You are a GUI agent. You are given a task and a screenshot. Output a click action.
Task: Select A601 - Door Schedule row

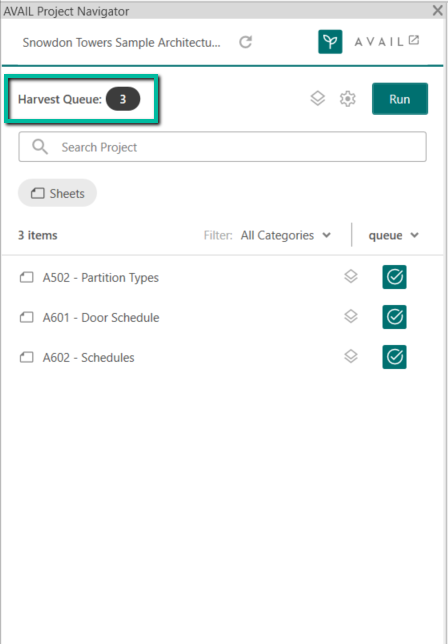click(x=222, y=317)
